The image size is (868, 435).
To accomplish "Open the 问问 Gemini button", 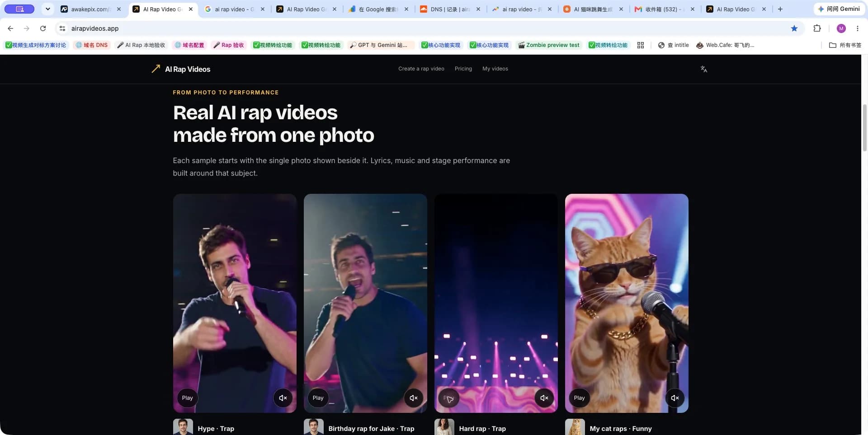I will coord(839,9).
